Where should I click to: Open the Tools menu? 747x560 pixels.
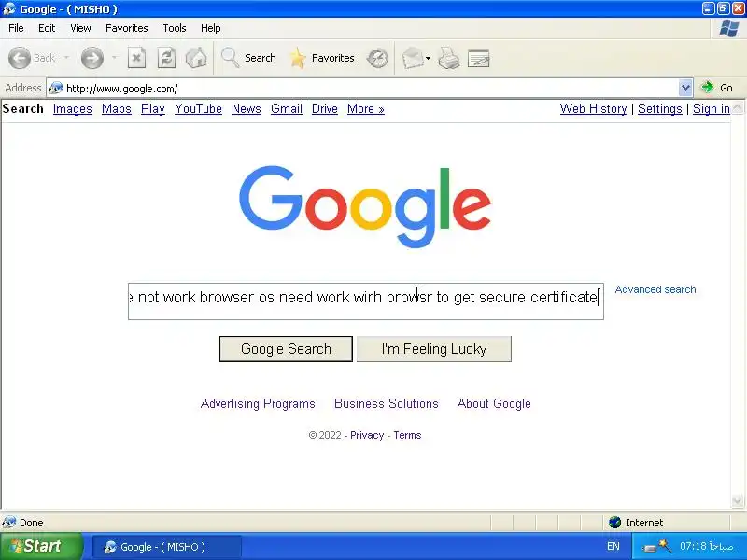point(175,28)
